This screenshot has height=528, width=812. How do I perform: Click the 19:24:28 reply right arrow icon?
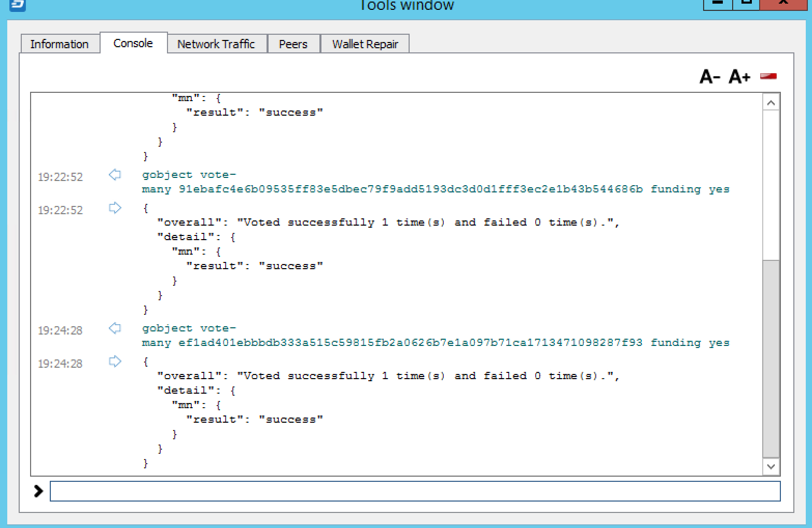coord(115,362)
